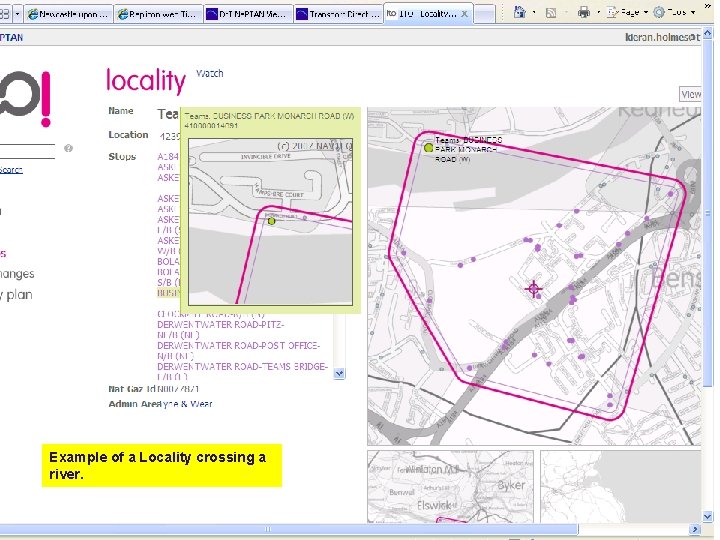Open the Tools gear menu
The height and width of the screenshot is (540, 720).
click(x=674, y=12)
